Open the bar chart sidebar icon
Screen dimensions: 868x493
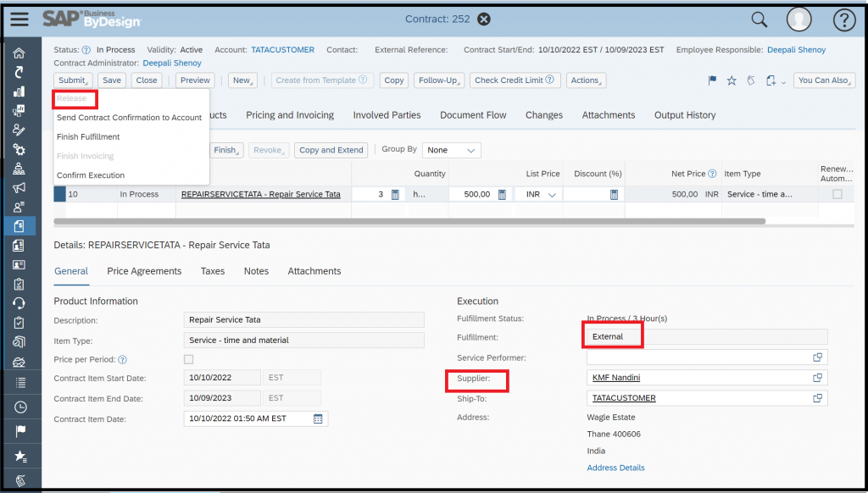click(x=19, y=91)
